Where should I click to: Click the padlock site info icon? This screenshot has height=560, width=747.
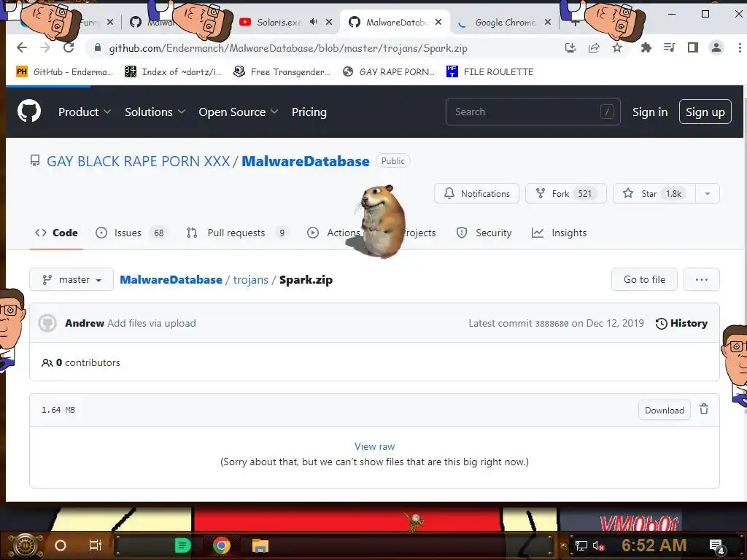coord(98,47)
